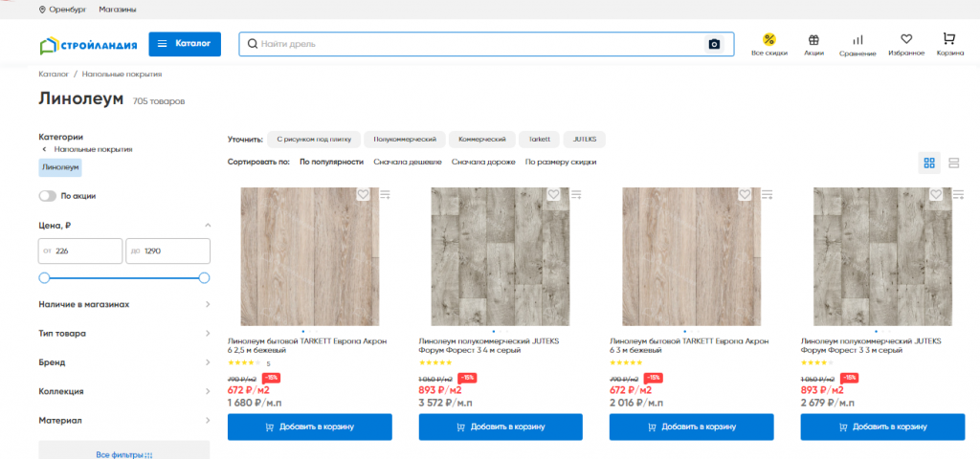The image size is (980, 459).
Task: Go to Каталог breadcrumb
Action: [54, 74]
